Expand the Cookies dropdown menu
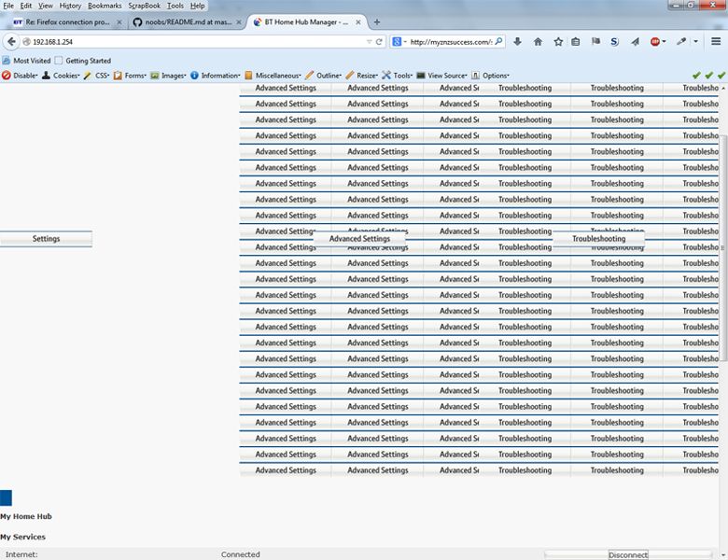Viewport: 728px width, 560px height. pyautogui.click(x=63, y=76)
